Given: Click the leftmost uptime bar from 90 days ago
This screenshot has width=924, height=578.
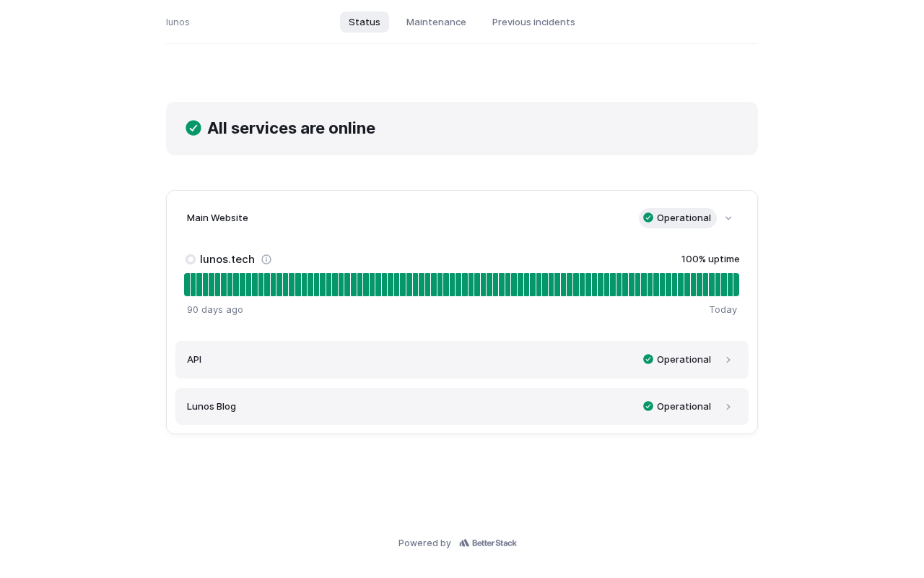Looking at the screenshot, I should pos(187,285).
